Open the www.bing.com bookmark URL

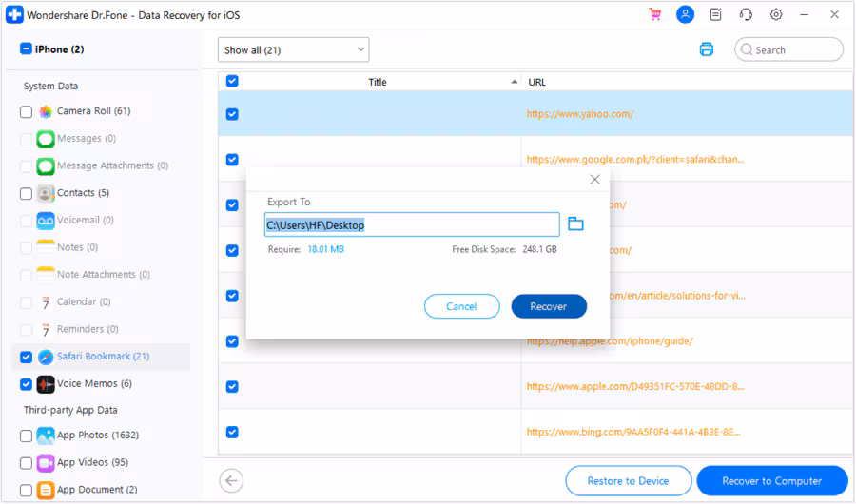[x=633, y=432]
